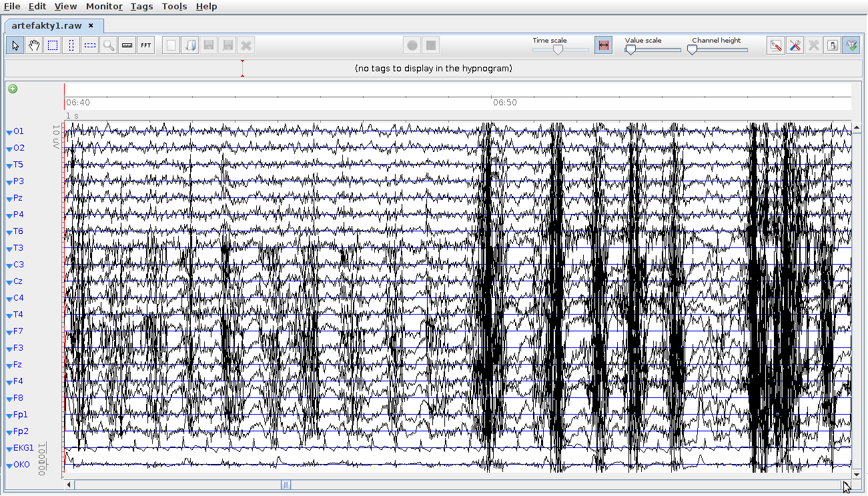The height and width of the screenshot is (496, 868).
Task: Select the magnifying glass zoom tool
Action: (109, 45)
